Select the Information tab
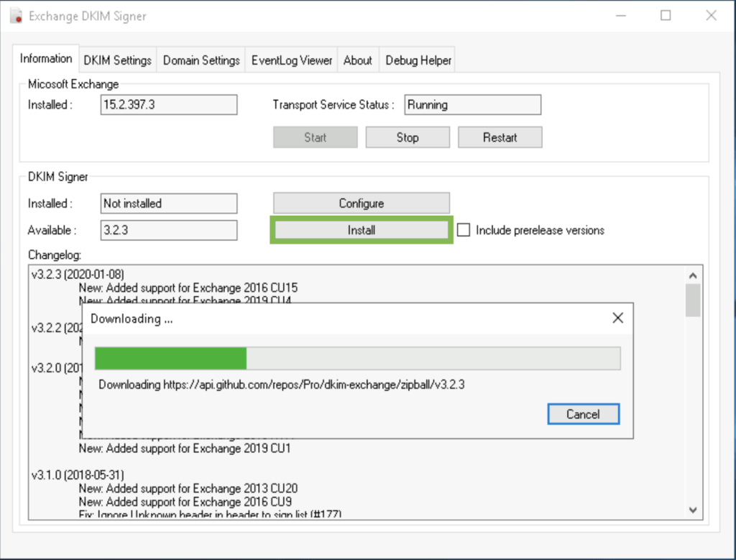The image size is (736, 560). (x=45, y=59)
